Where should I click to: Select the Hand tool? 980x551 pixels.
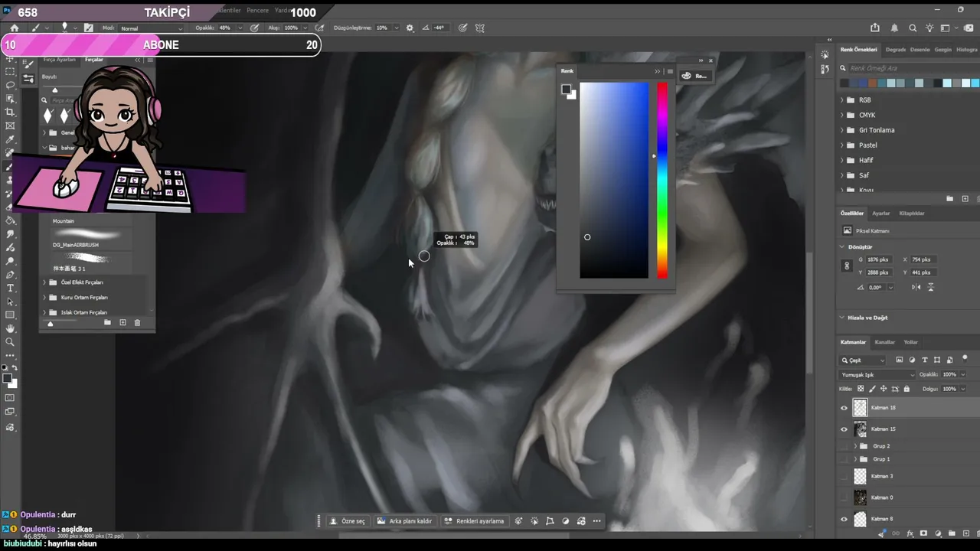(x=10, y=328)
